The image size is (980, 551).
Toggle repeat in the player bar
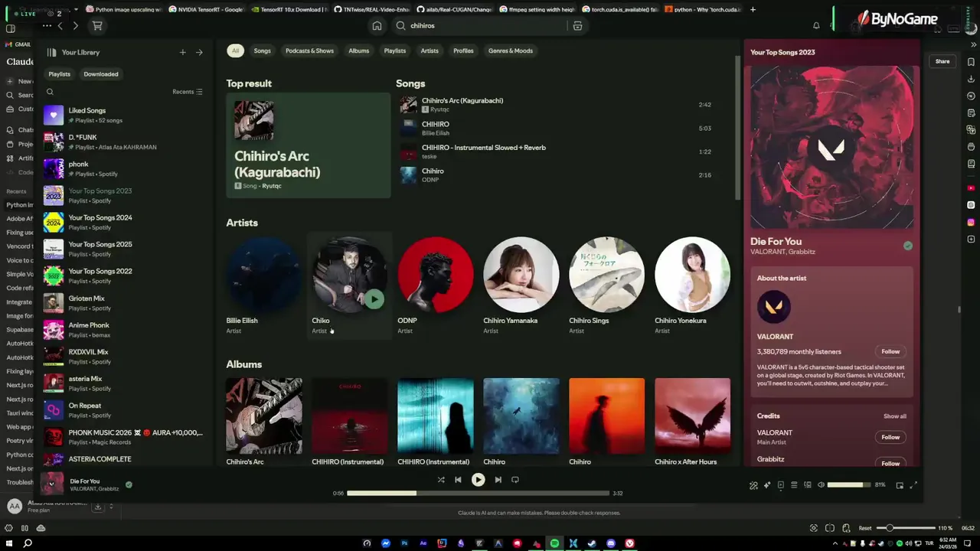514,480
